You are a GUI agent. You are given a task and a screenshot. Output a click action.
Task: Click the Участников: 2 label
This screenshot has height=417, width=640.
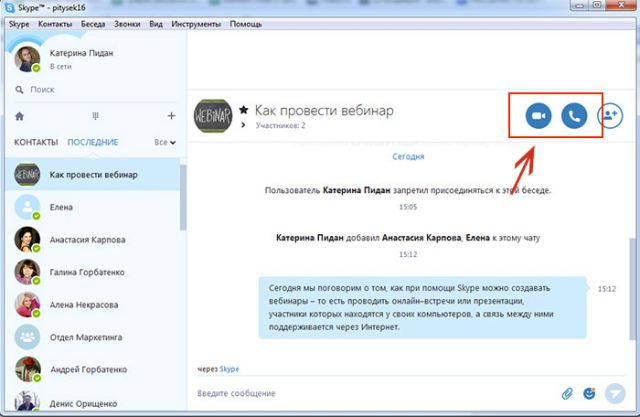point(280,125)
